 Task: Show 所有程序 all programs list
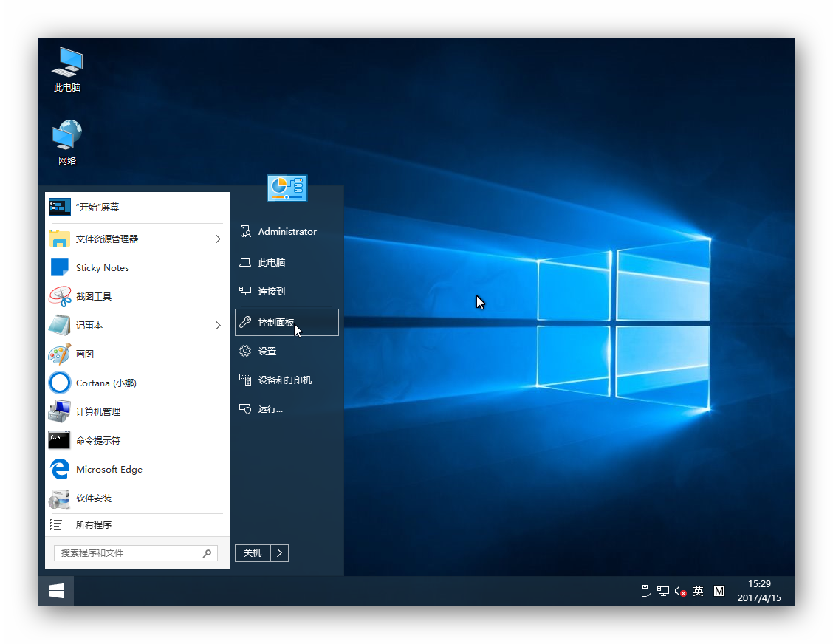[94, 524]
